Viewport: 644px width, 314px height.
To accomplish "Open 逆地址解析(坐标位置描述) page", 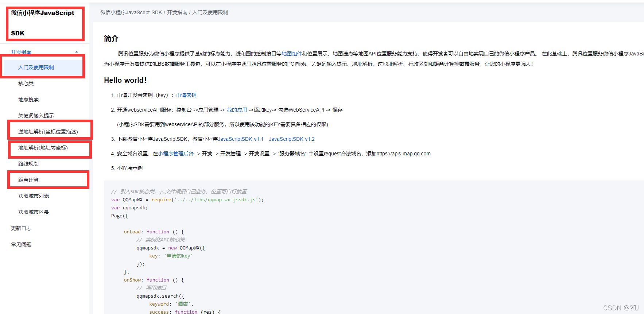I will click(x=48, y=132).
